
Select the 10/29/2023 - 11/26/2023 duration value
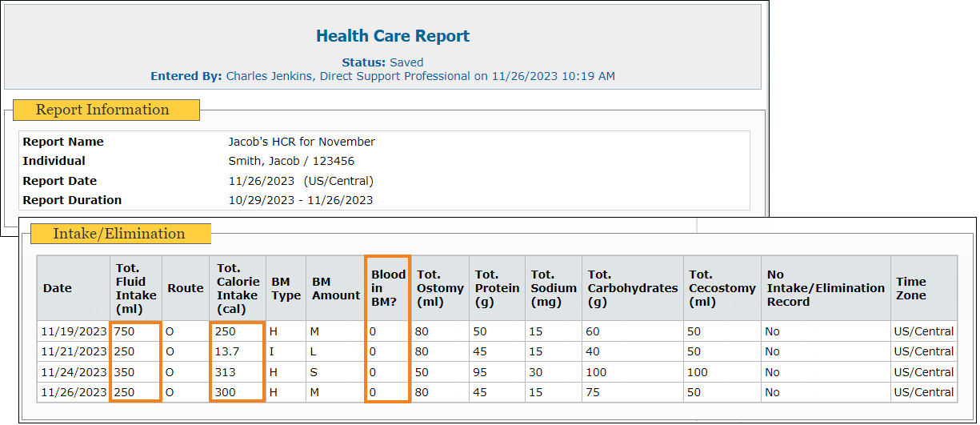pyautogui.click(x=301, y=200)
